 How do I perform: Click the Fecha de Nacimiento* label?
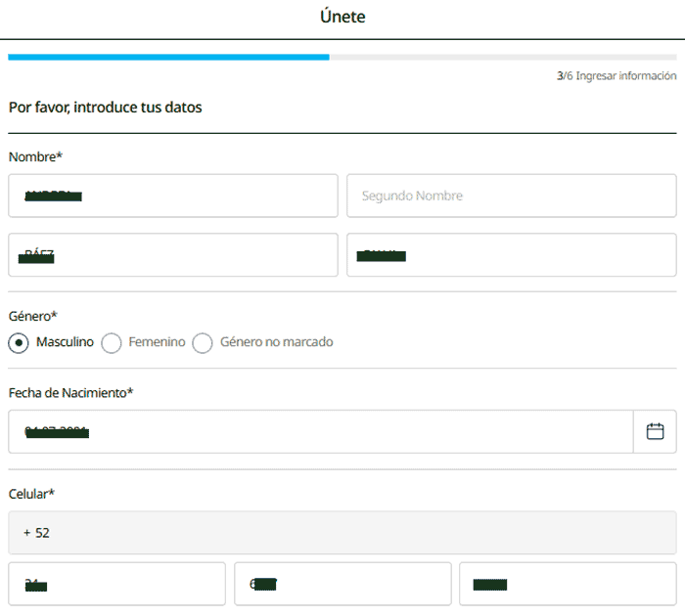(70, 393)
